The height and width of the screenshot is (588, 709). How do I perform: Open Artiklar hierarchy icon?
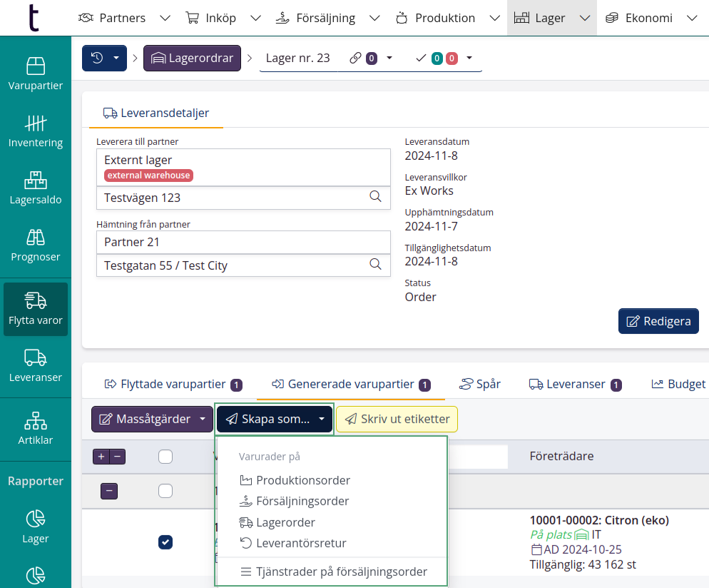(x=36, y=428)
